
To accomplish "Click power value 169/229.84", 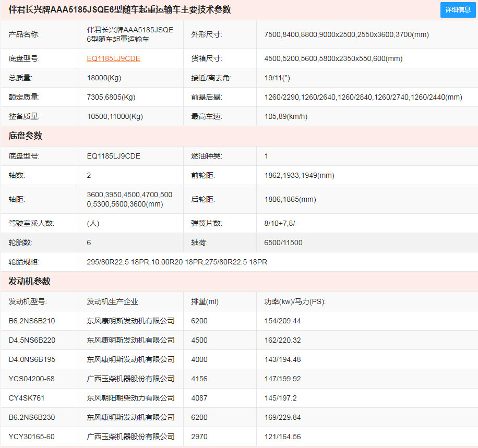I will 283,417.
